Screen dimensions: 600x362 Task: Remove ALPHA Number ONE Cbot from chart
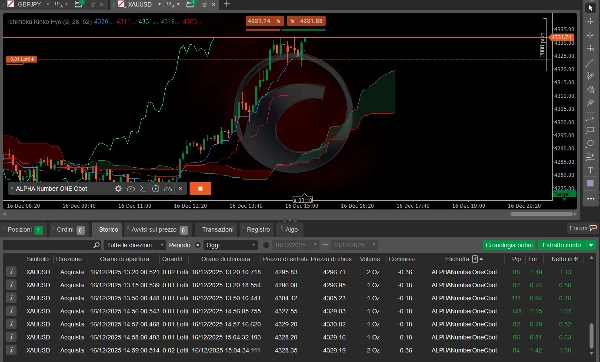coord(181,189)
